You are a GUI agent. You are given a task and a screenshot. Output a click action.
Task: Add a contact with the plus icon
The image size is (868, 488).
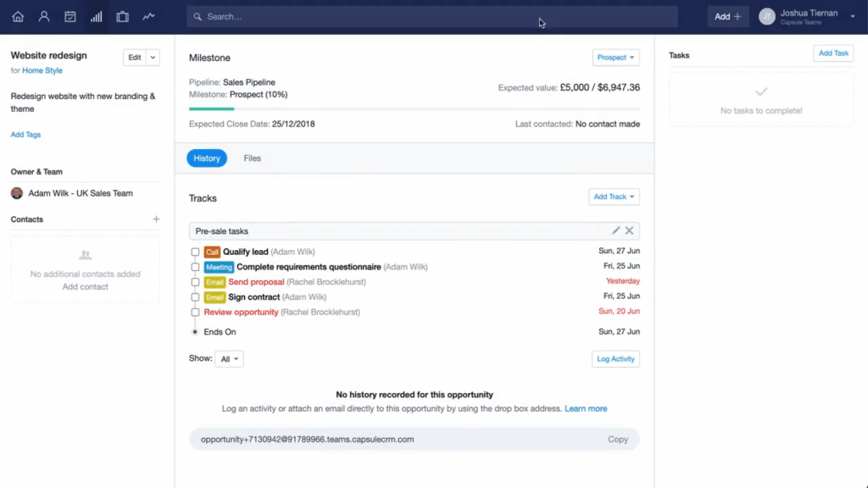pos(156,219)
